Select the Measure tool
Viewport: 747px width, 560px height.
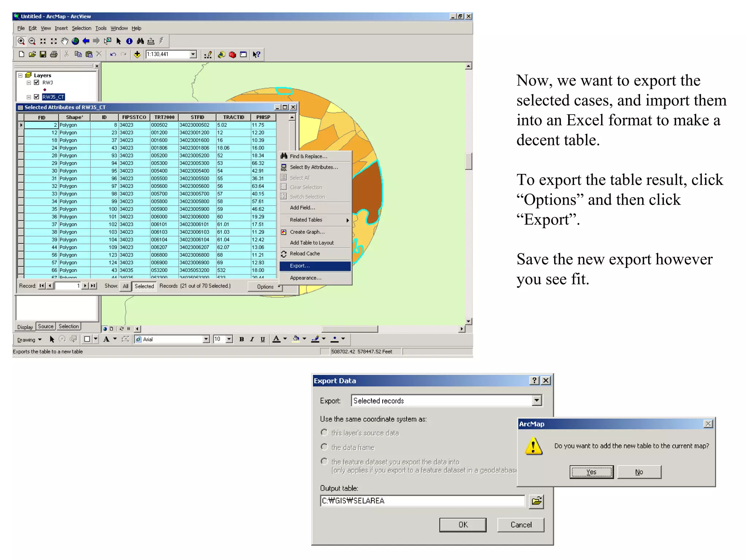(151, 41)
